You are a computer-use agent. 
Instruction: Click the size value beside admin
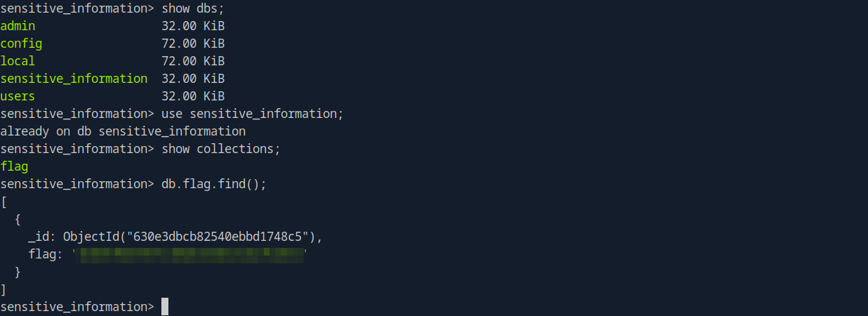click(193, 26)
